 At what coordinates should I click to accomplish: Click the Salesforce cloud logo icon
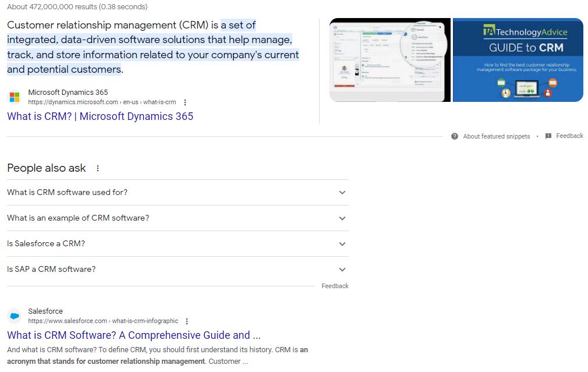(x=14, y=315)
